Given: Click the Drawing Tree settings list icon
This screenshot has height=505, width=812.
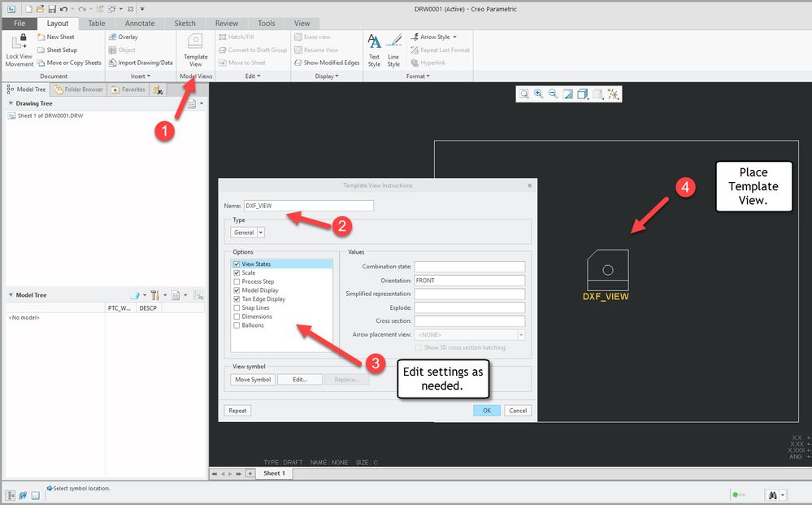Looking at the screenshot, I should point(192,103).
